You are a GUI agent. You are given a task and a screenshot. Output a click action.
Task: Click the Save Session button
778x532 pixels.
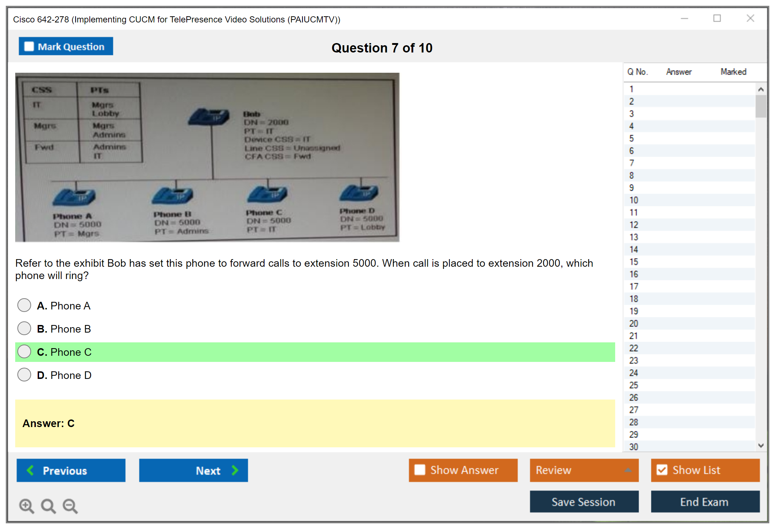584,502
